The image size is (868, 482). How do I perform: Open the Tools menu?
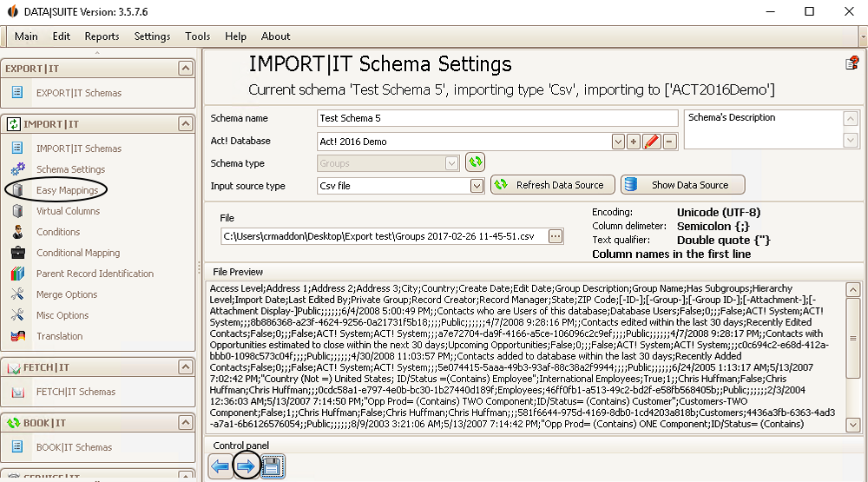click(198, 36)
